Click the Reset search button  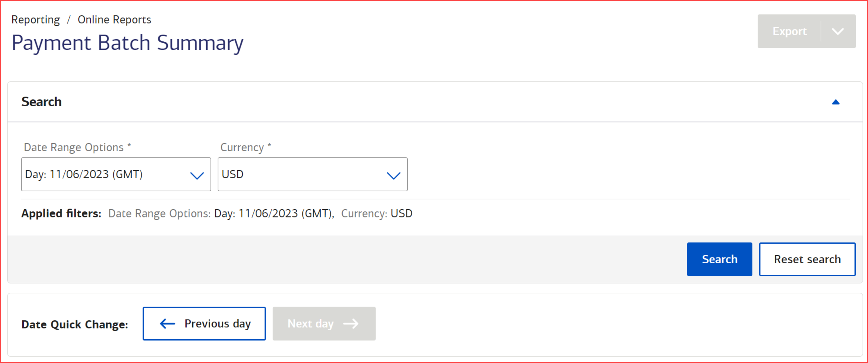(x=807, y=259)
